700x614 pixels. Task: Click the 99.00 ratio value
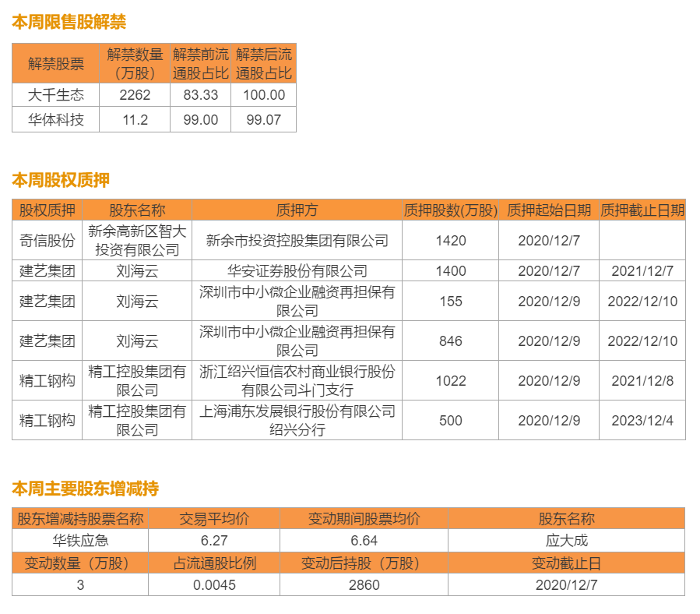(x=200, y=119)
